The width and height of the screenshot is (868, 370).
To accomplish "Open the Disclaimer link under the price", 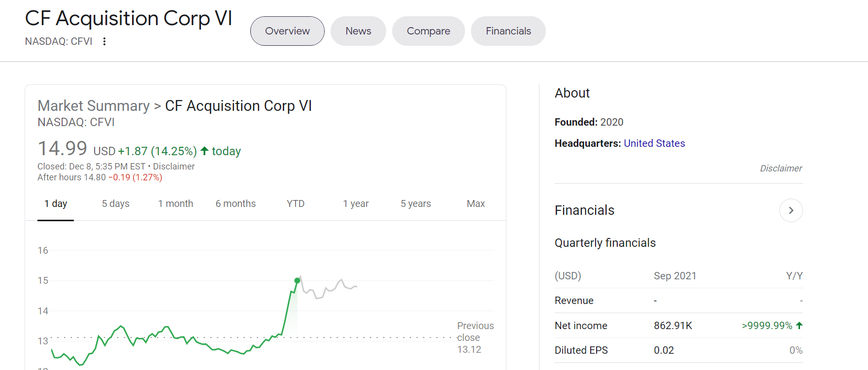I will (174, 167).
